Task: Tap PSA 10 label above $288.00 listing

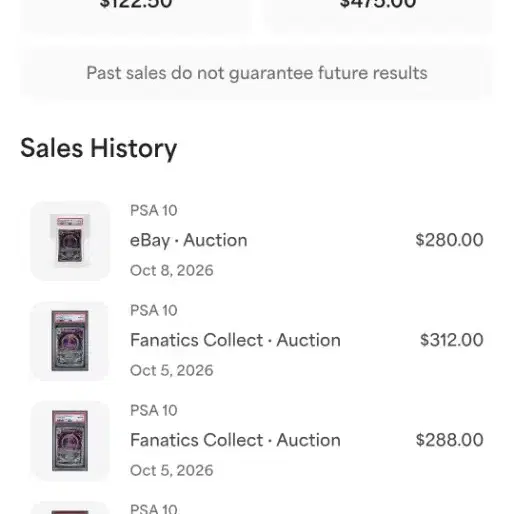Action: pyautogui.click(x=154, y=410)
